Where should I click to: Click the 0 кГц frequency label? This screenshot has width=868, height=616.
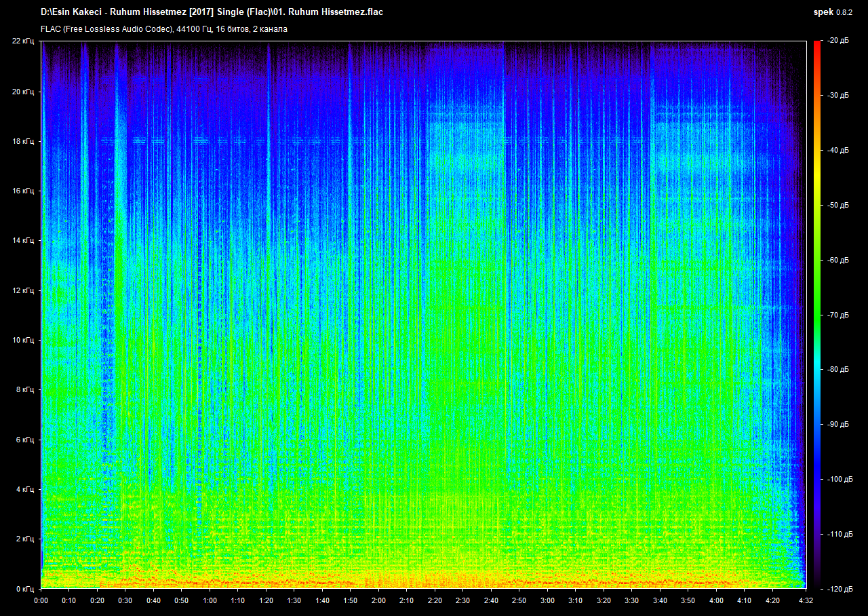(25, 589)
